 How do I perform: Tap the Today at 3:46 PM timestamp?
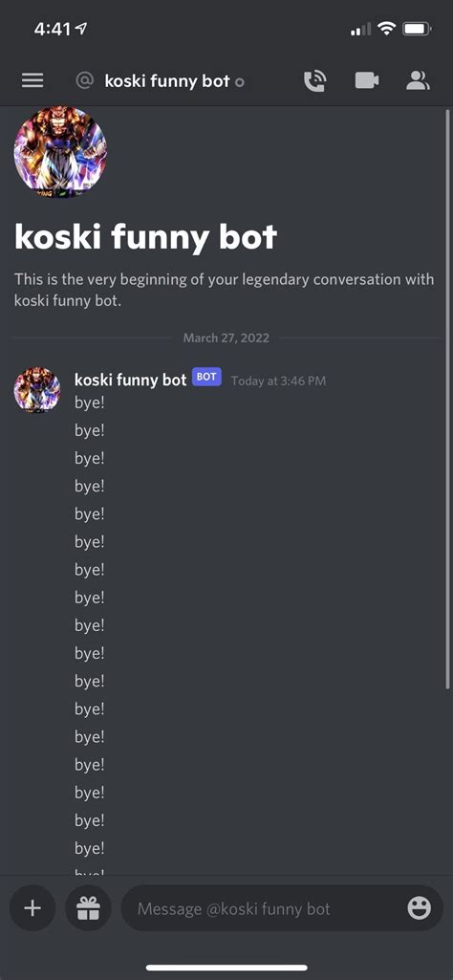click(x=278, y=381)
